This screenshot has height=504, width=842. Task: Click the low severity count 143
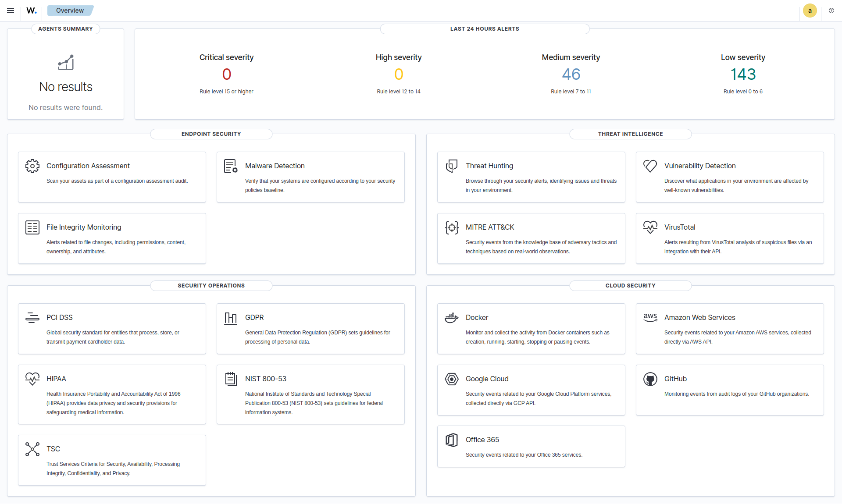743,75
